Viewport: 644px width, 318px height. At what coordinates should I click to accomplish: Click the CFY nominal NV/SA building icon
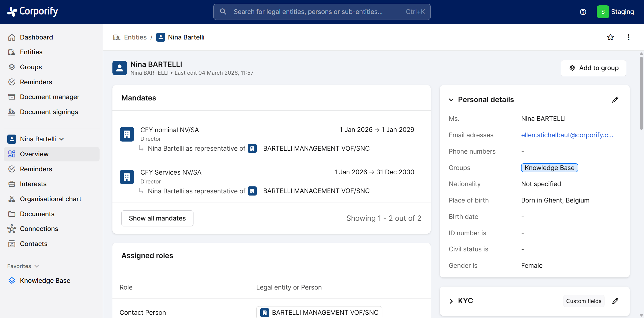coord(127,134)
